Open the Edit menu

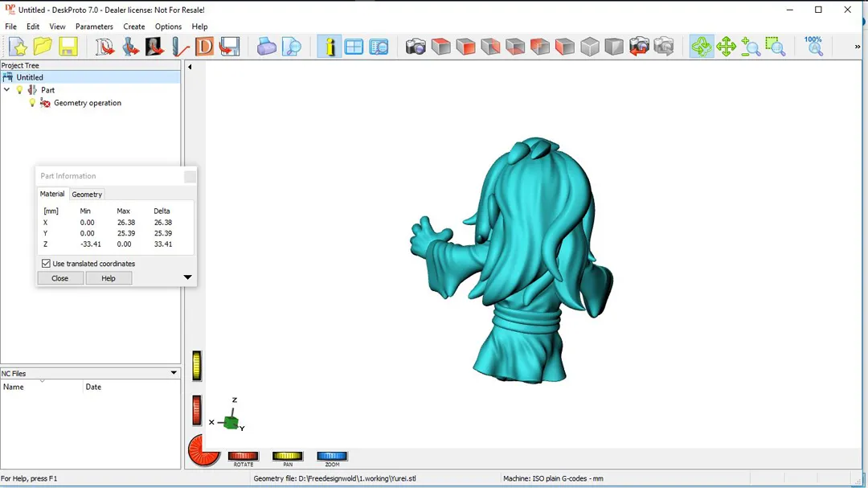(x=33, y=27)
